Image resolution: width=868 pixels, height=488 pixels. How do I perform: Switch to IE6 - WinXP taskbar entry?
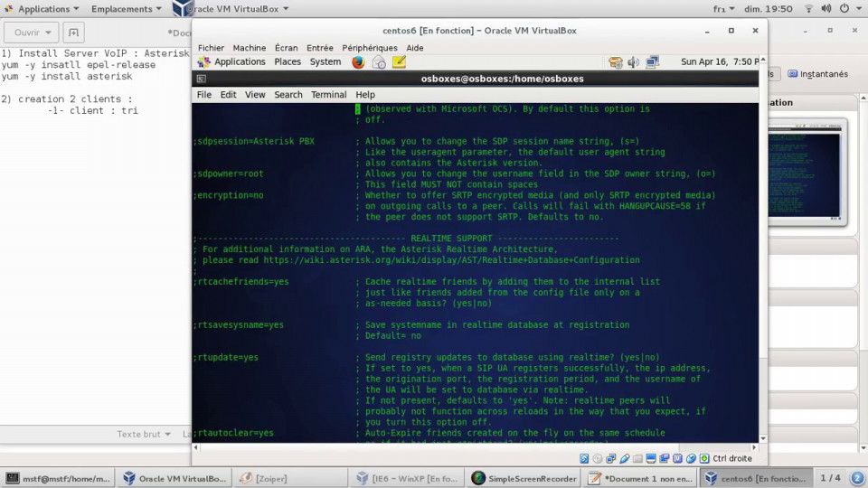coord(409,479)
